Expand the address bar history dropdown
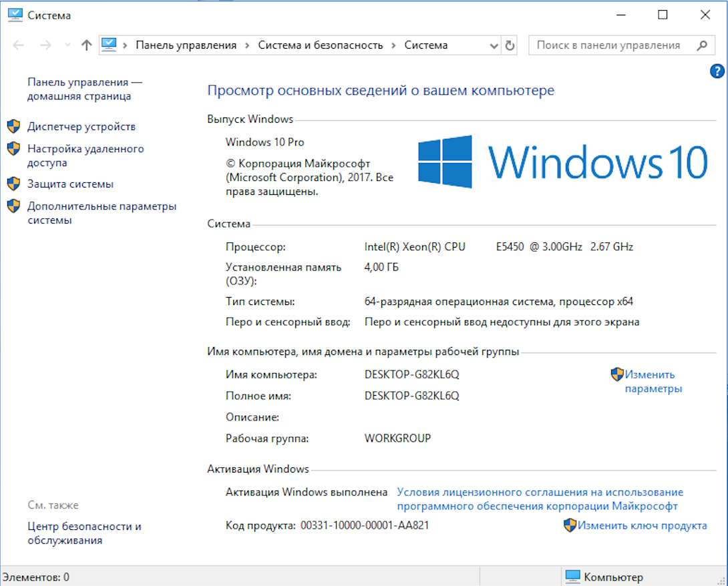Image resolution: width=728 pixels, height=586 pixels. coord(494,45)
